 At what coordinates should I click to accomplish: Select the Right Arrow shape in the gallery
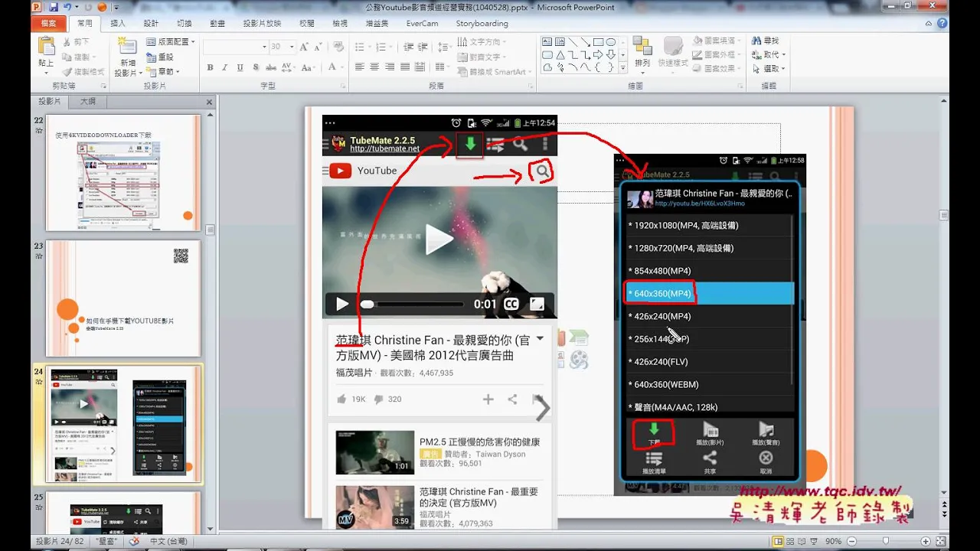pos(598,55)
